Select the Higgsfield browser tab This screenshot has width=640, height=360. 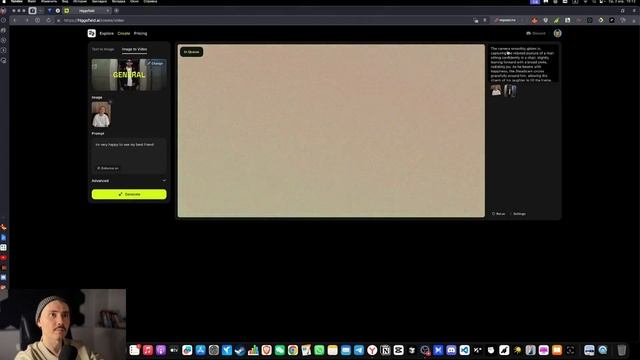click(x=88, y=11)
